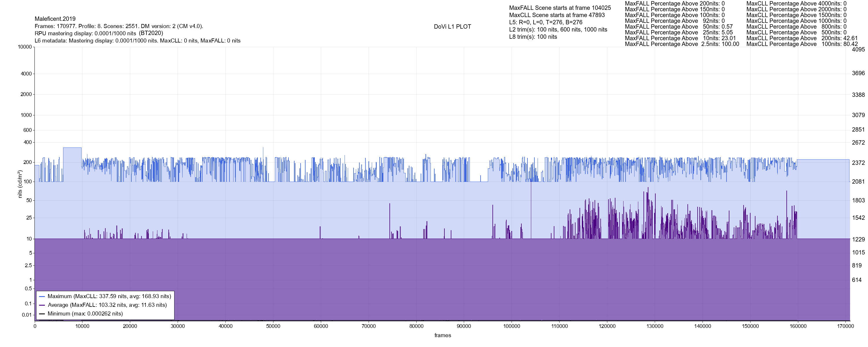Click the 'frames' x-axis label

442,335
